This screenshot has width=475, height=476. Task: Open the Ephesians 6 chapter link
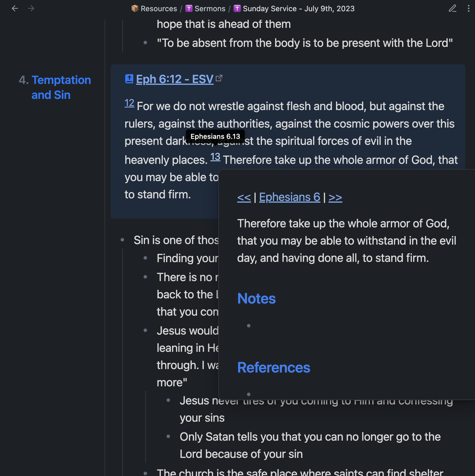coord(289,197)
